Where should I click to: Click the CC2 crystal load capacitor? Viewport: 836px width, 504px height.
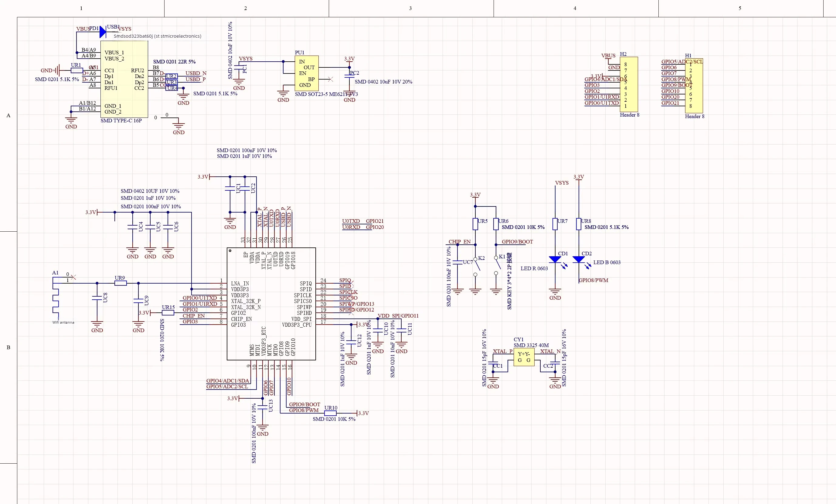[555, 363]
